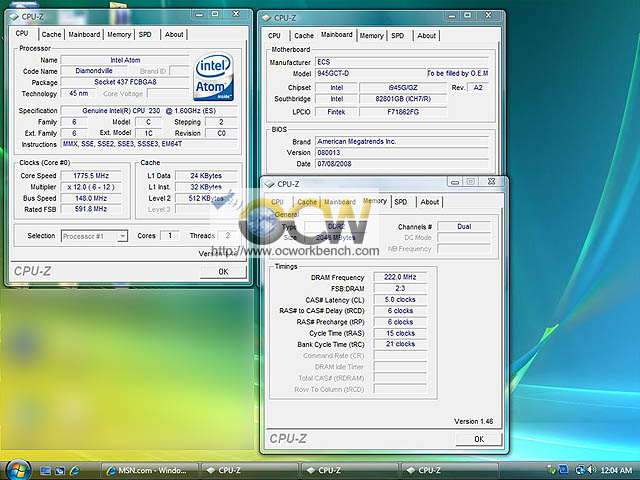Viewport: 640px width, 480px height.
Task: Click Code Name value 'Diamondville'
Action: 94,71
